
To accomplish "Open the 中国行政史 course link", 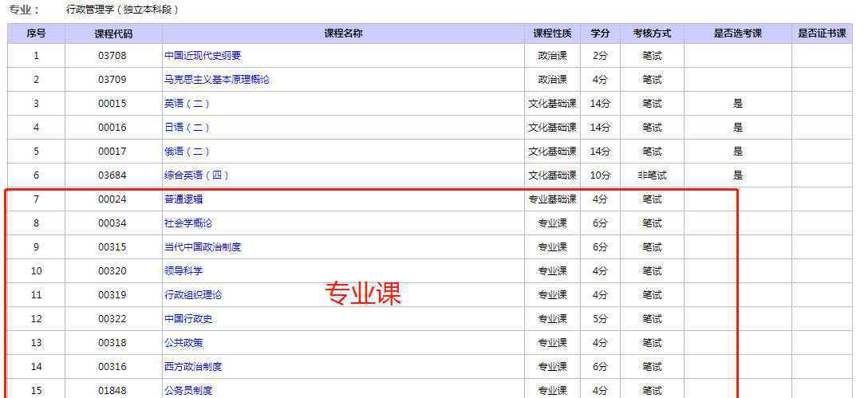I will pos(188,319).
